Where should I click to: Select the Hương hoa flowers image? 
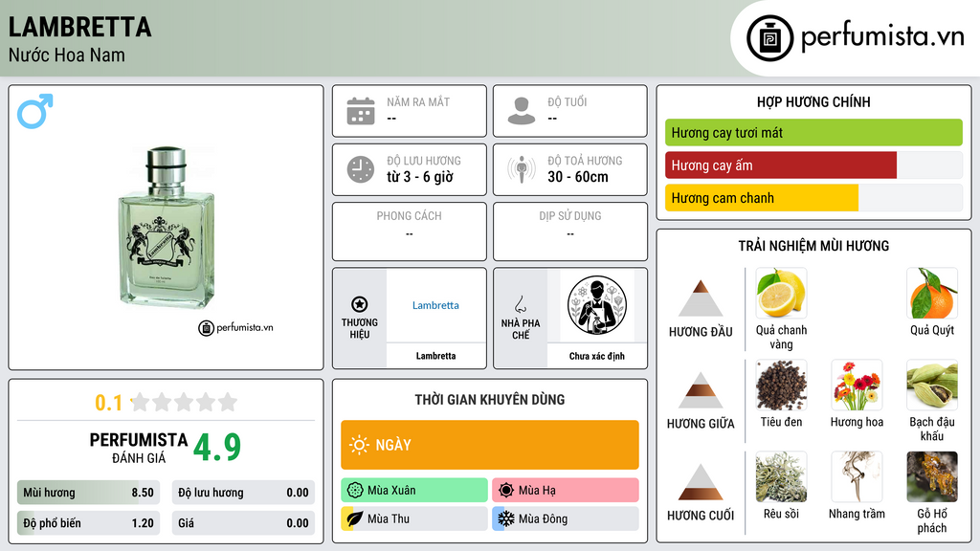(x=857, y=385)
